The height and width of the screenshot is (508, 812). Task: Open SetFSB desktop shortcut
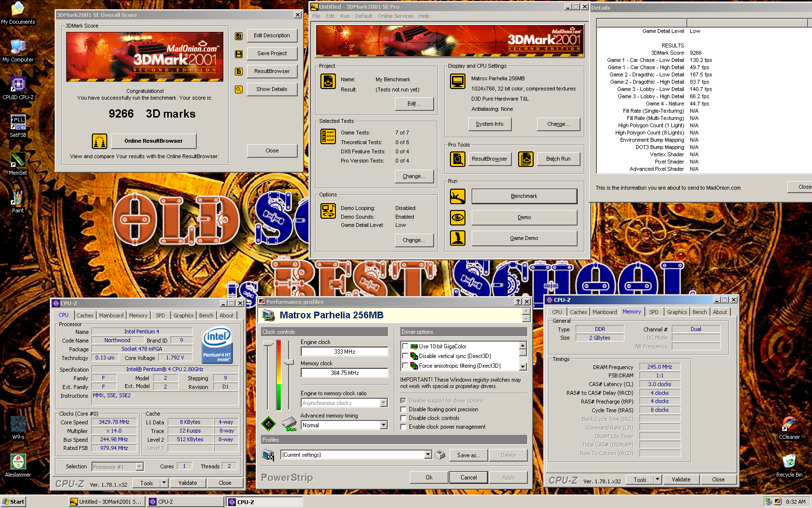(x=18, y=126)
